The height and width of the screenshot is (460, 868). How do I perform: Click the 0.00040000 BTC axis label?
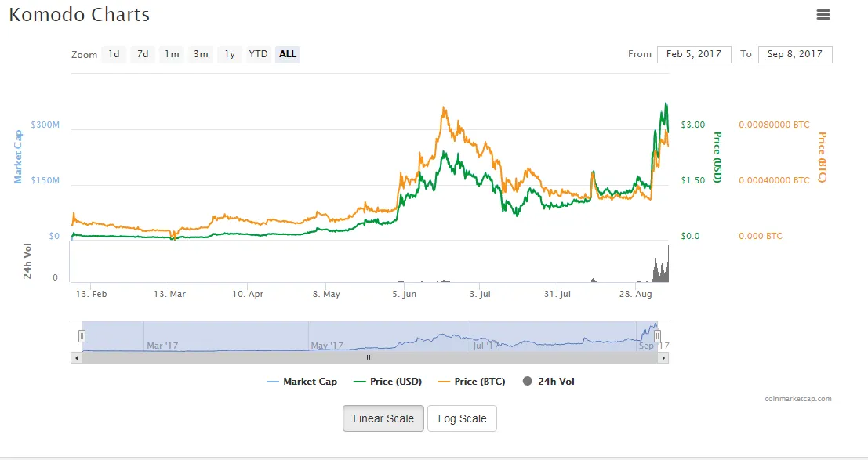click(x=774, y=180)
